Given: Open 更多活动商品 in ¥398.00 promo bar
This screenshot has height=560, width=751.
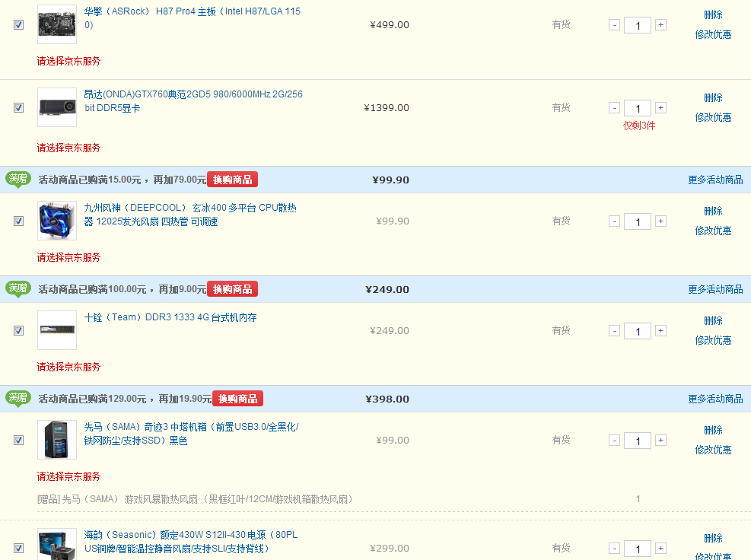Looking at the screenshot, I should pos(715,399).
